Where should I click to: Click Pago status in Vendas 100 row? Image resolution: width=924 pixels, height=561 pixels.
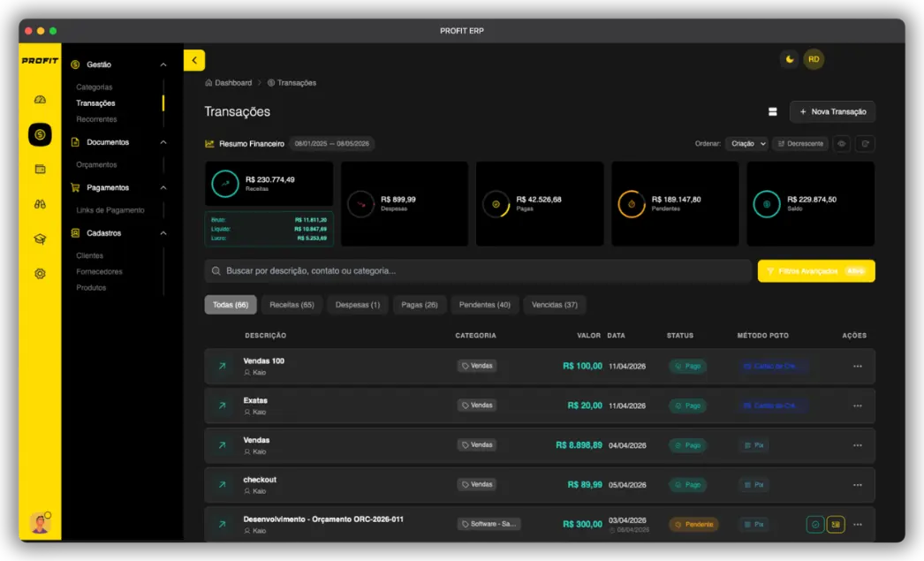(x=687, y=367)
